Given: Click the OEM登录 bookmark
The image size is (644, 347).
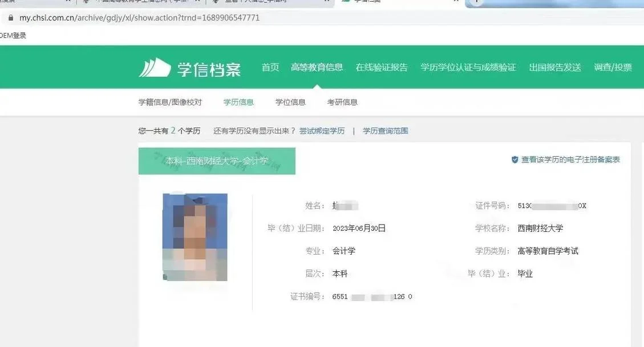Looking at the screenshot, I should pos(13,35).
